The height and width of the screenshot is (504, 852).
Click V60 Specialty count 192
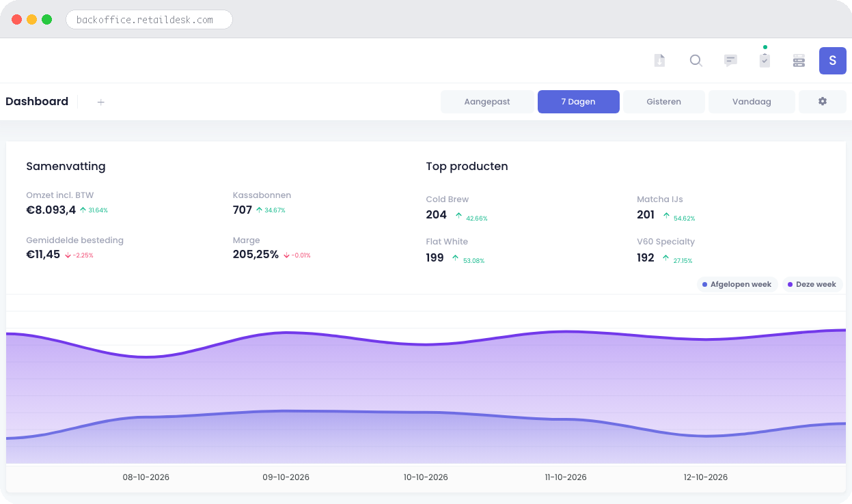(x=646, y=257)
